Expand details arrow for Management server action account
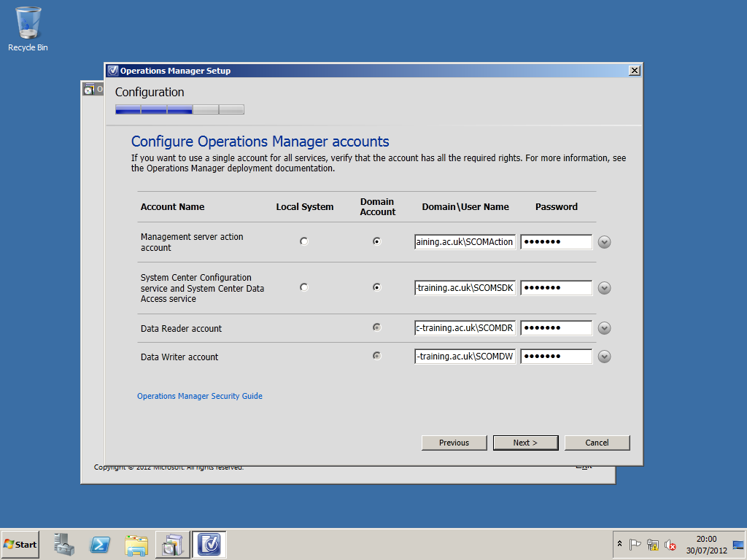 605,242
